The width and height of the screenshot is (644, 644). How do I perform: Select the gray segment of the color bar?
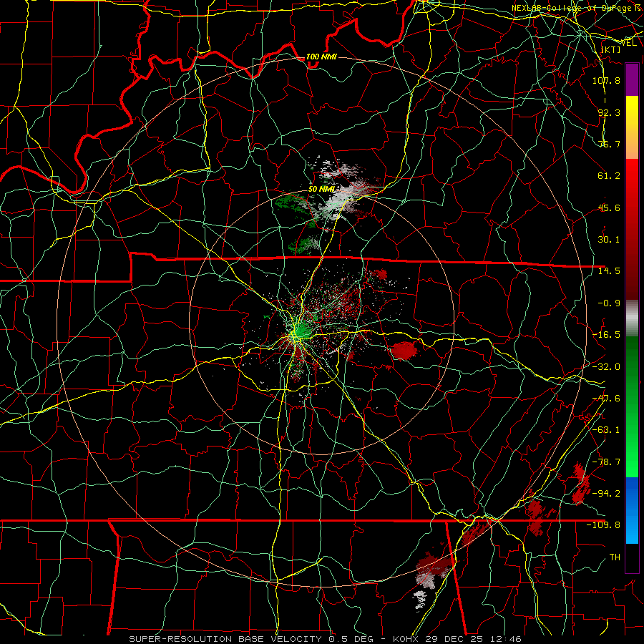tap(632, 318)
